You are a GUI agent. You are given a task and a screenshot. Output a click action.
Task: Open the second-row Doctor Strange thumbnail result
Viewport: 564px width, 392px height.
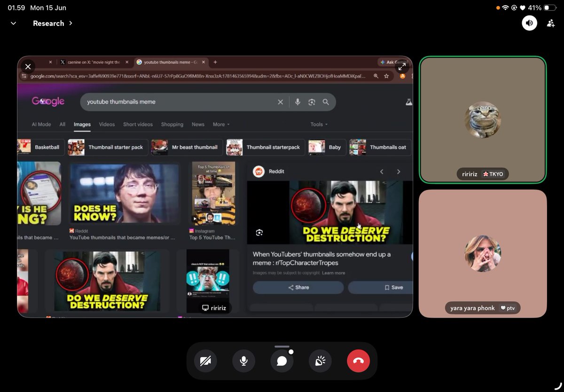click(x=107, y=281)
